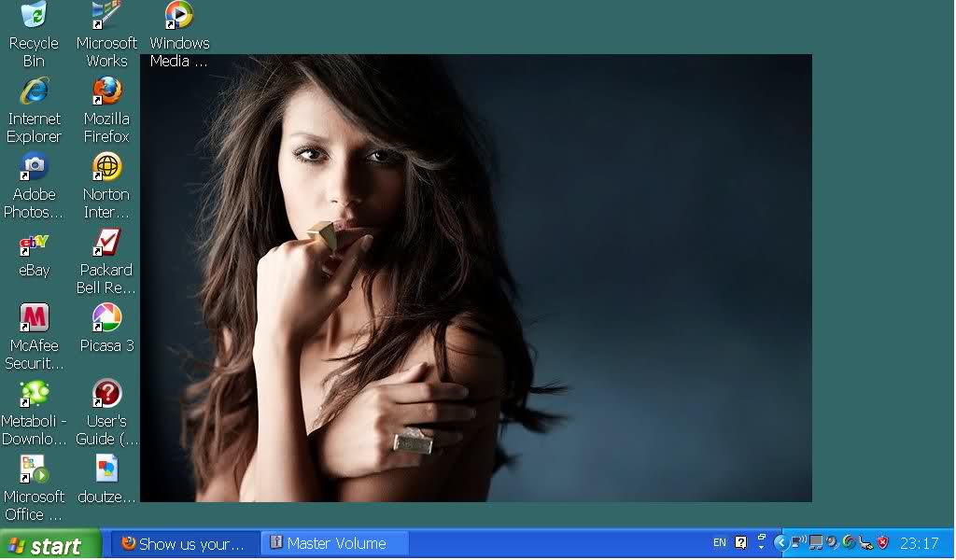Select the Packard Bell desktop shortcut

pos(106,243)
